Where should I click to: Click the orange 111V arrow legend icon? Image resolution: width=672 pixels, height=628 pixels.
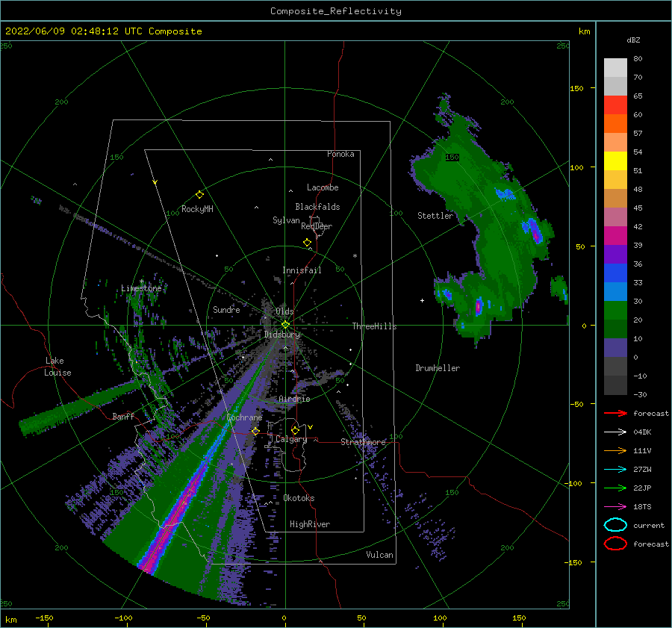click(615, 450)
